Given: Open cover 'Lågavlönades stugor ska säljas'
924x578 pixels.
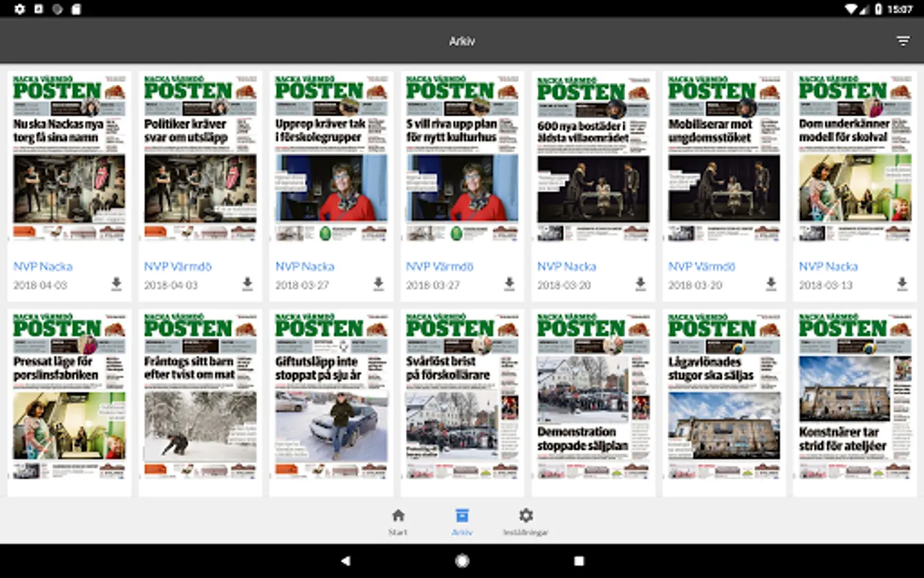Looking at the screenshot, I should point(724,396).
